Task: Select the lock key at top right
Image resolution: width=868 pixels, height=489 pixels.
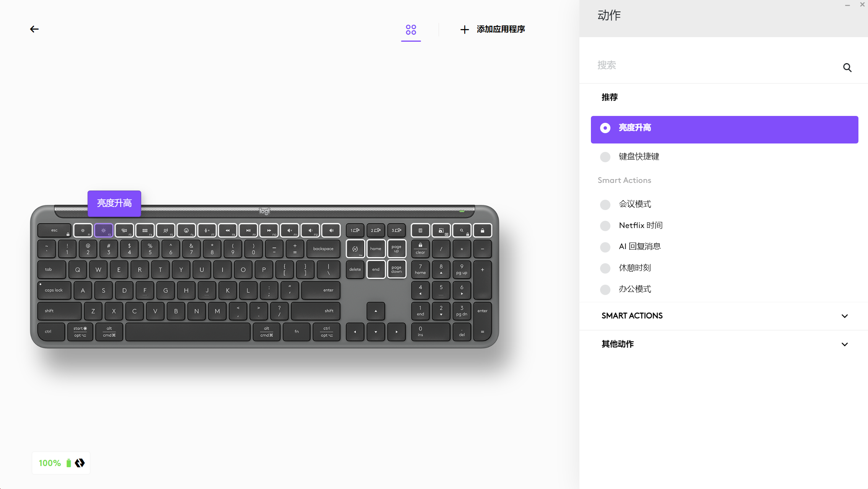Action: click(x=482, y=230)
